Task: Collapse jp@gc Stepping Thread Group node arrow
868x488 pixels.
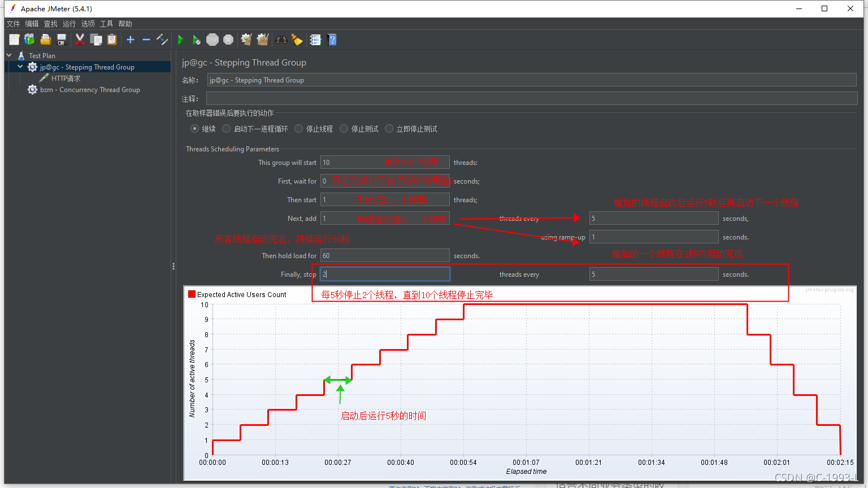Action: pos(20,67)
